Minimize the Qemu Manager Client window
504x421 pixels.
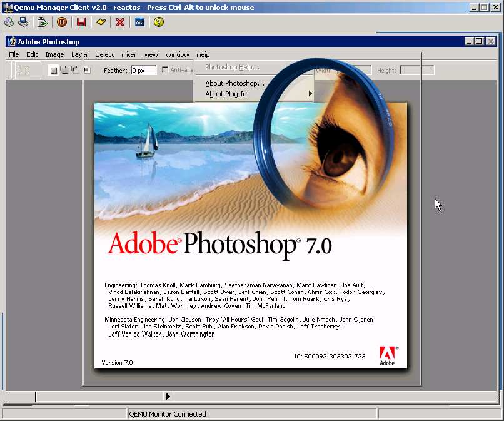(x=473, y=8)
